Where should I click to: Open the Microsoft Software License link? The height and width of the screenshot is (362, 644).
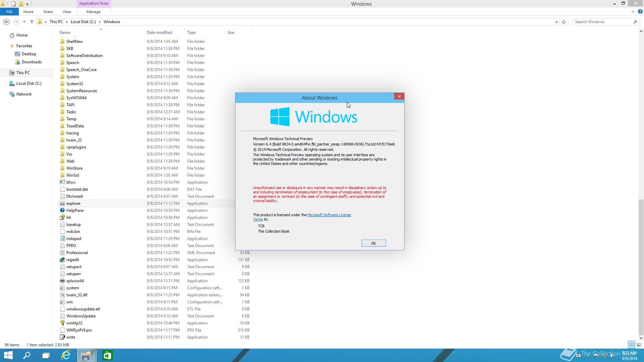329,215
